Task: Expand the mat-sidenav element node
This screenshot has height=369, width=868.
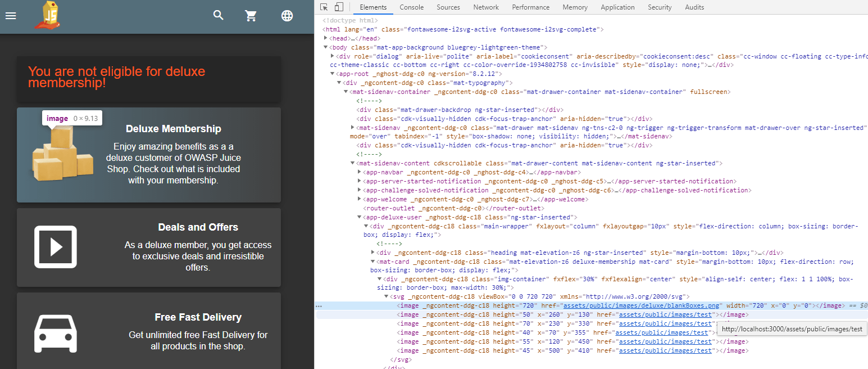Action: click(x=353, y=128)
